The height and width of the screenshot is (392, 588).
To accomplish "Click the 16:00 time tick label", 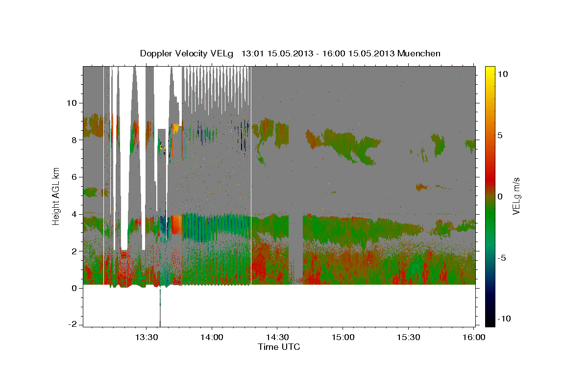I will tap(473, 338).
